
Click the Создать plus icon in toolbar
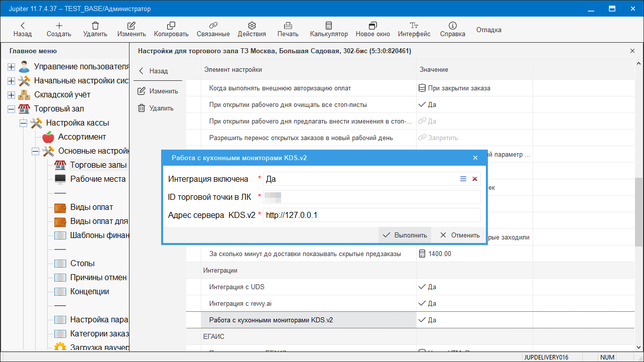pyautogui.click(x=59, y=26)
